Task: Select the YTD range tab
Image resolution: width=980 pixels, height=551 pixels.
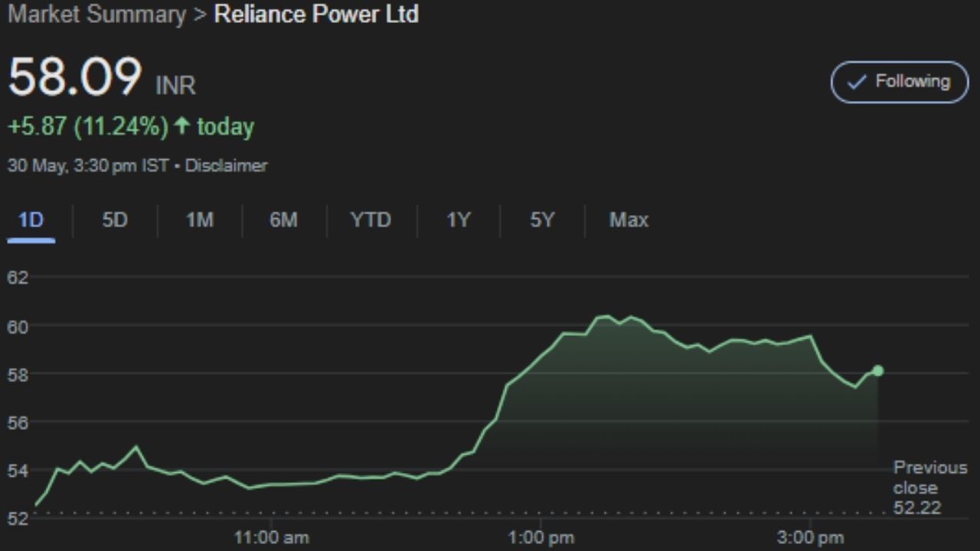Action: (371, 220)
